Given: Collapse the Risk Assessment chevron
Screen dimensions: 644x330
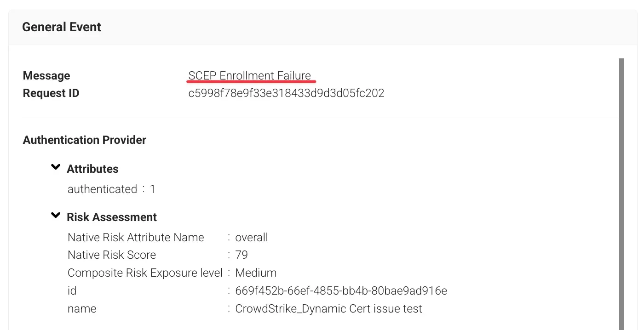Looking at the screenshot, I should click(x=56, y=216).
